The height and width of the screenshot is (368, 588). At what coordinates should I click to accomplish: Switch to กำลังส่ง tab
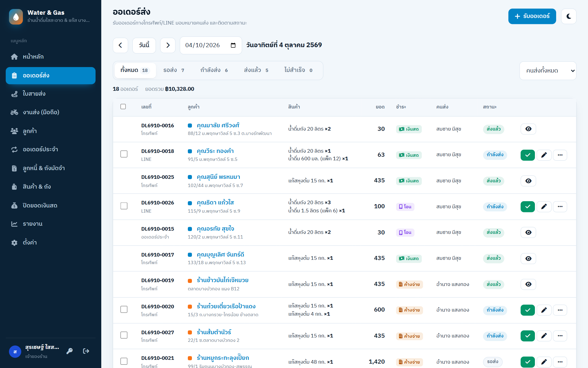click(x=214, y=70)
